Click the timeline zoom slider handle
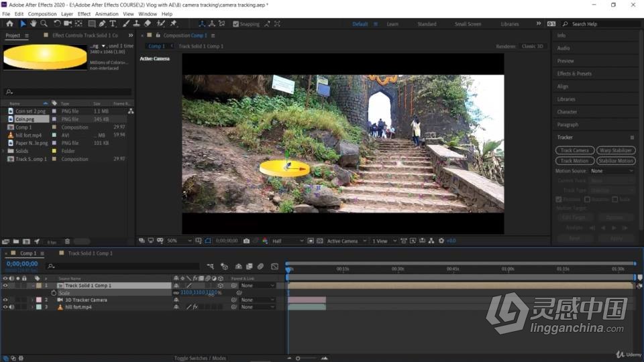This screenshot has width=644, height=362. (298, 358)
